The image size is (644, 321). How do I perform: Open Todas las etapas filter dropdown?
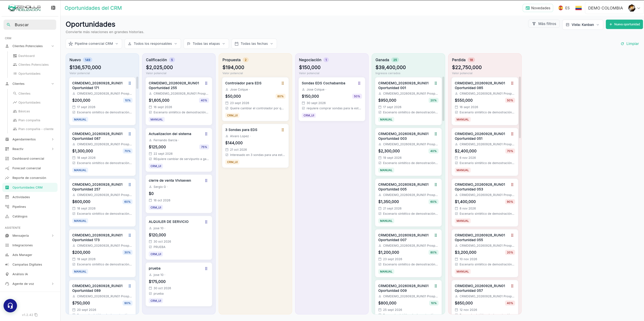206,43
